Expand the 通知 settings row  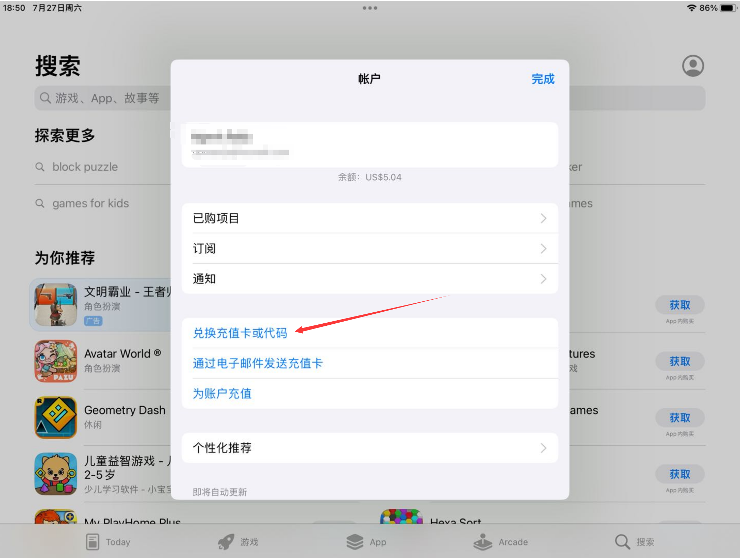(370, 279)
